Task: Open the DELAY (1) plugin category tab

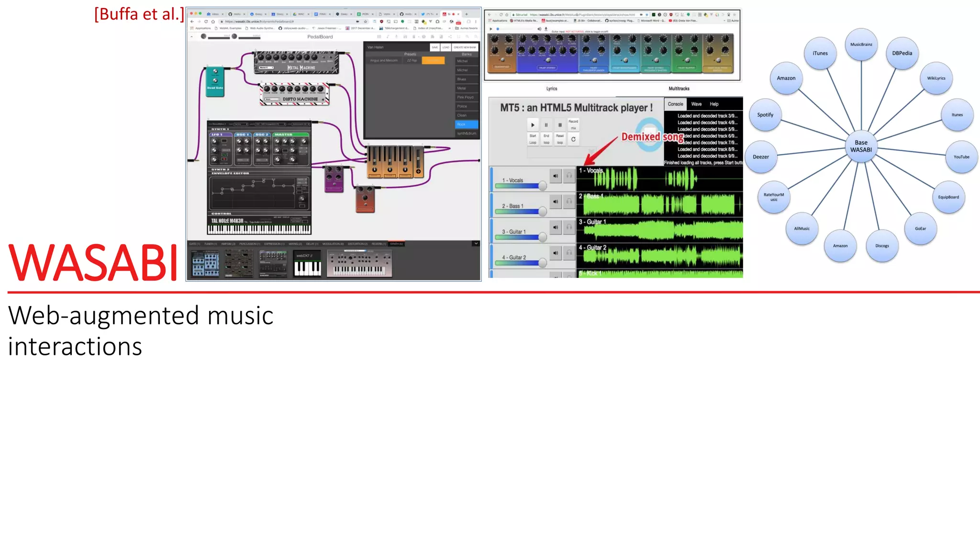Action: pos(312,244)
